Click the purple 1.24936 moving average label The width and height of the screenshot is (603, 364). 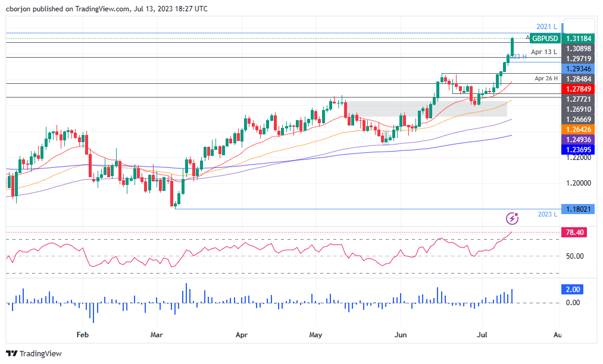tap(578, 139)
